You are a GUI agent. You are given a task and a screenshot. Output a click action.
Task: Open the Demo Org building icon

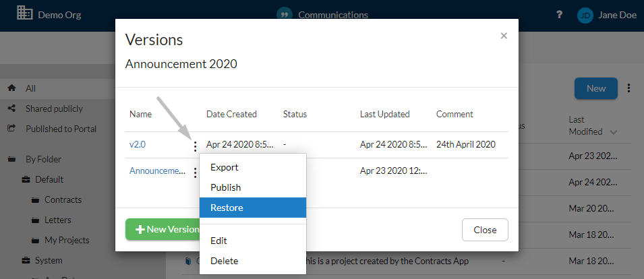24,13
